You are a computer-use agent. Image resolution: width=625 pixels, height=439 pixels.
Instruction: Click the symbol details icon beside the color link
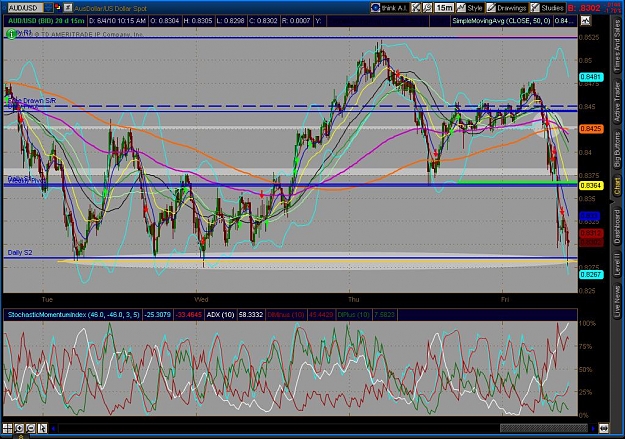click(68, 7)
